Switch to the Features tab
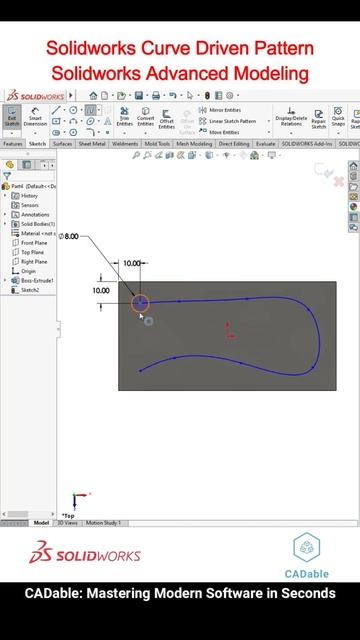360x640 pixels. click(13, 144)
